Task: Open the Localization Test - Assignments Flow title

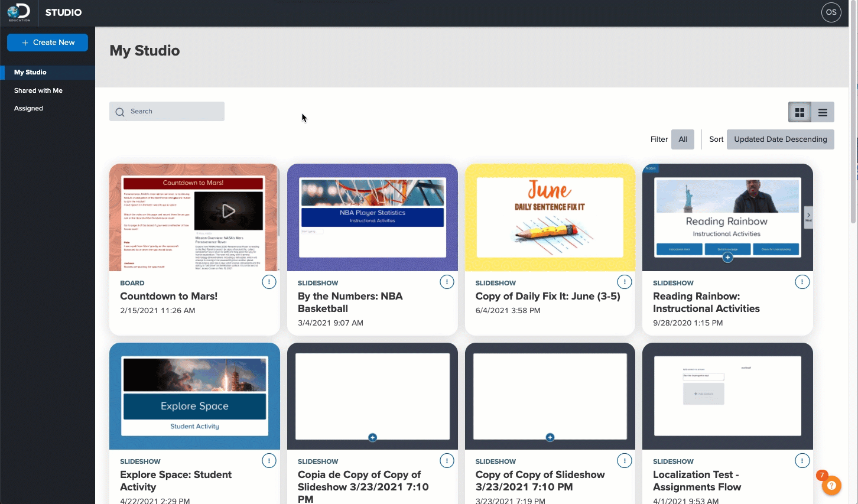Action: pos(697,481)
